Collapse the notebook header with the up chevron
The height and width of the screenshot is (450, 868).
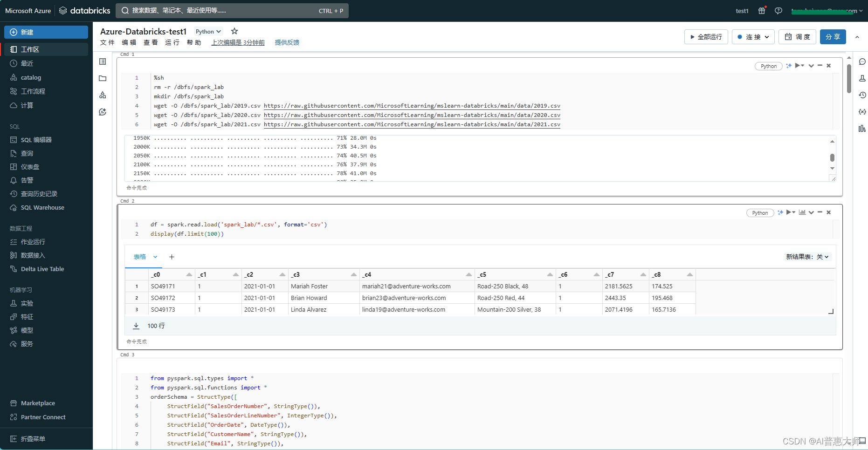pyautogui.click(x=857, y=37)
